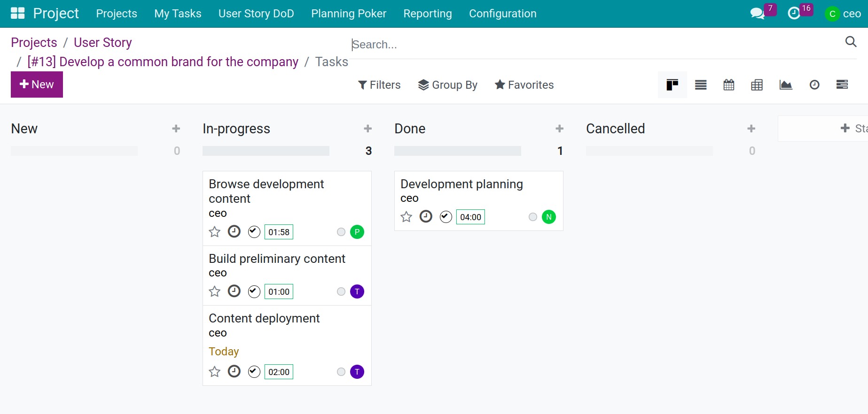Switch to Pivot table view

click(x=757, y=85)
